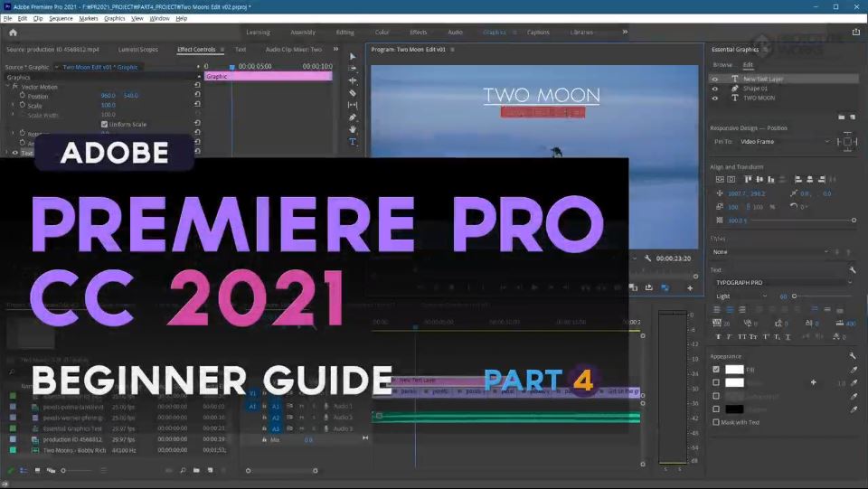Toggle Scale animation stopwatch
This screenshot has height=489, width=868.
click(x=23, y=105)
